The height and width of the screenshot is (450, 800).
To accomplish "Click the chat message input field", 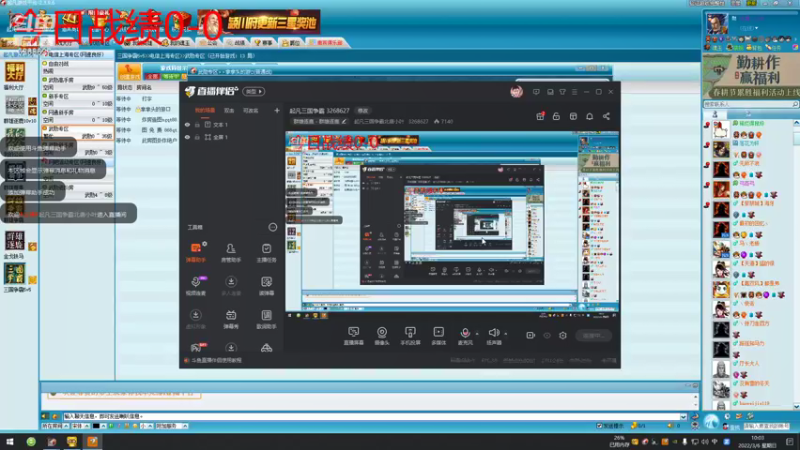I will coord(371,416).
